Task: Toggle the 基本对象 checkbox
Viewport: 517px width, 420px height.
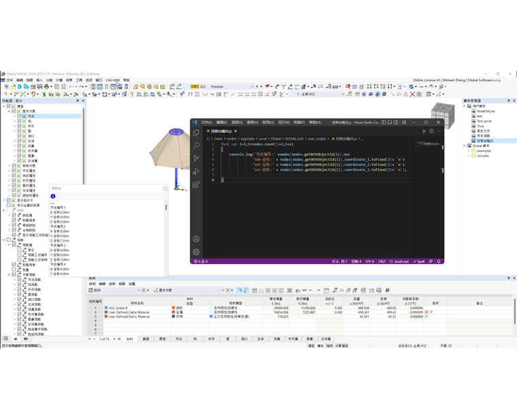Action: tap(14, 111)
